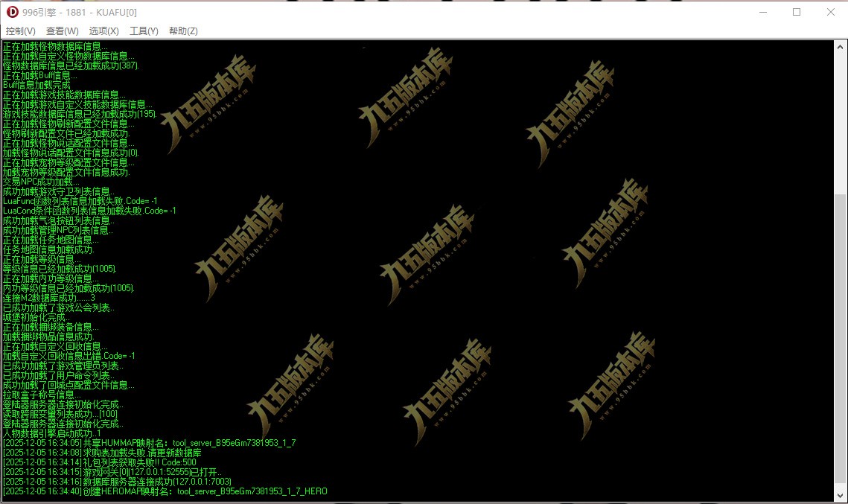Select log line 内功等级信息已经加载成功(1005)
Image resolution: width=848 pixels, height=504 pixels.
(x=68, y=288)
